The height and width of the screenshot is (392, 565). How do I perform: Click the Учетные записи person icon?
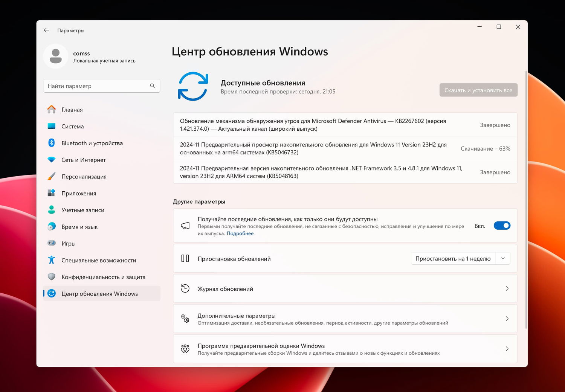pos(52,210)
